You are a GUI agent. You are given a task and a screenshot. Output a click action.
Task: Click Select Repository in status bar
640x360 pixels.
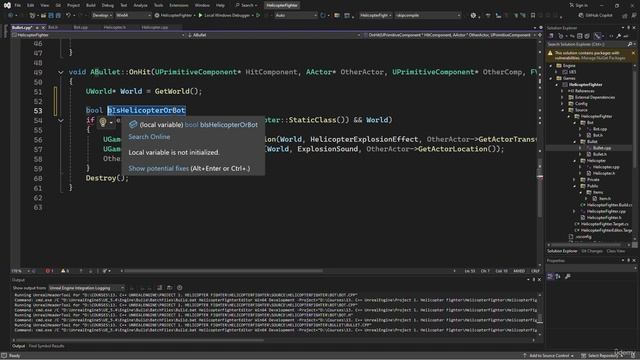tap(600, 356)
